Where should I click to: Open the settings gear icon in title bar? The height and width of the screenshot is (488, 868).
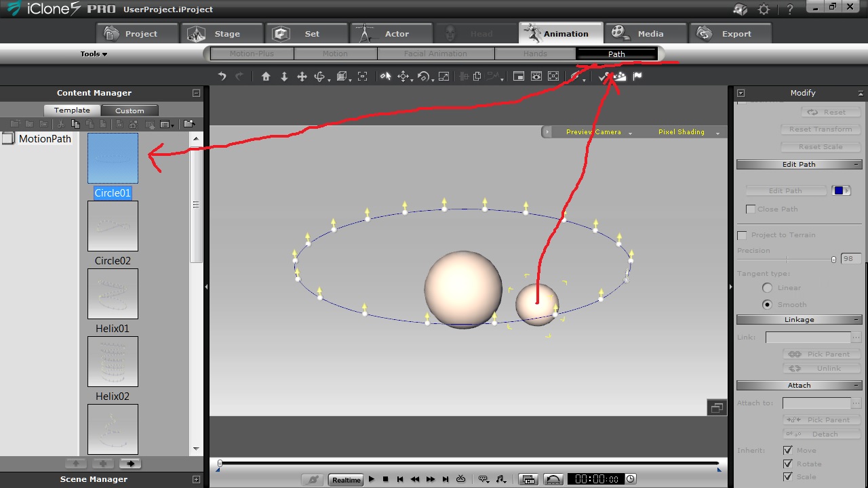click(x=764, y=9)
